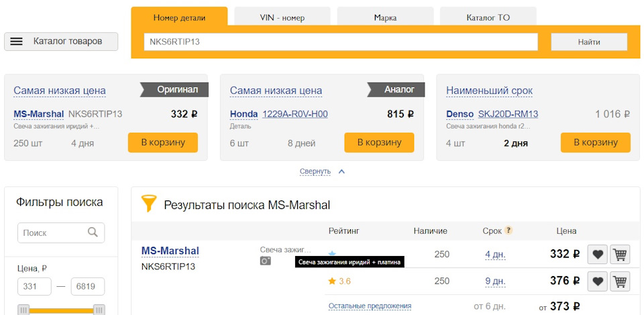
Task: Open the Denso SKJ20D-RM13 part link
Action: pyautogui.click(x=508, y=114)
